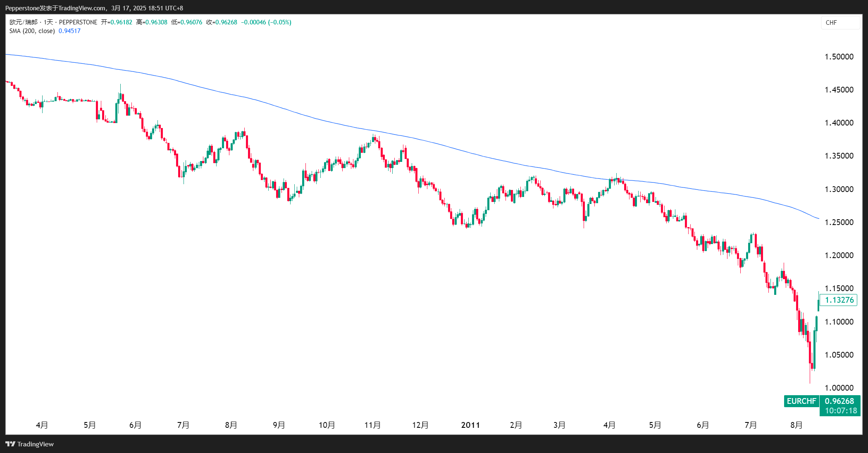Click the 欧元/瑞郎 symbol title in legend

click(24, 22)
